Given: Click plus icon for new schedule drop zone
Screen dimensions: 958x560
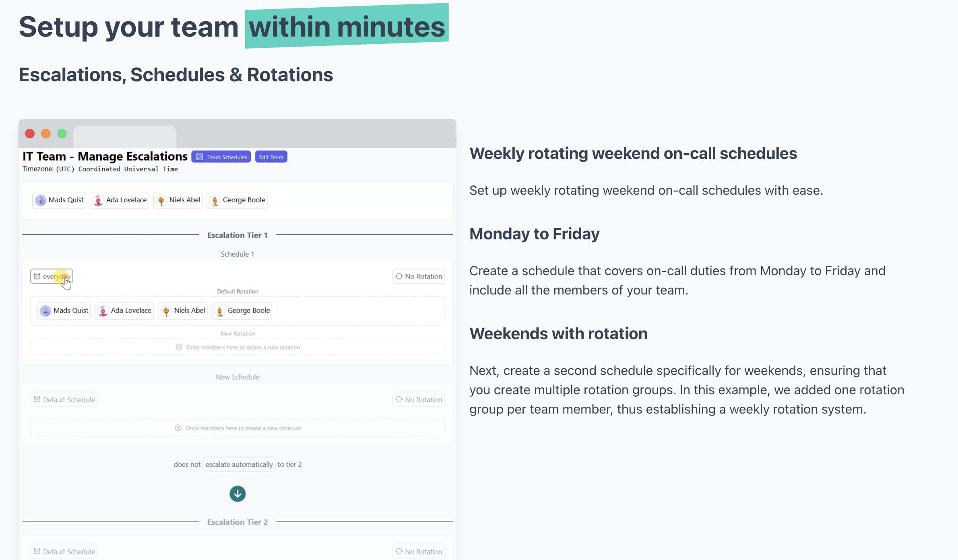Looking at the screenshot, I should point(178,428).
